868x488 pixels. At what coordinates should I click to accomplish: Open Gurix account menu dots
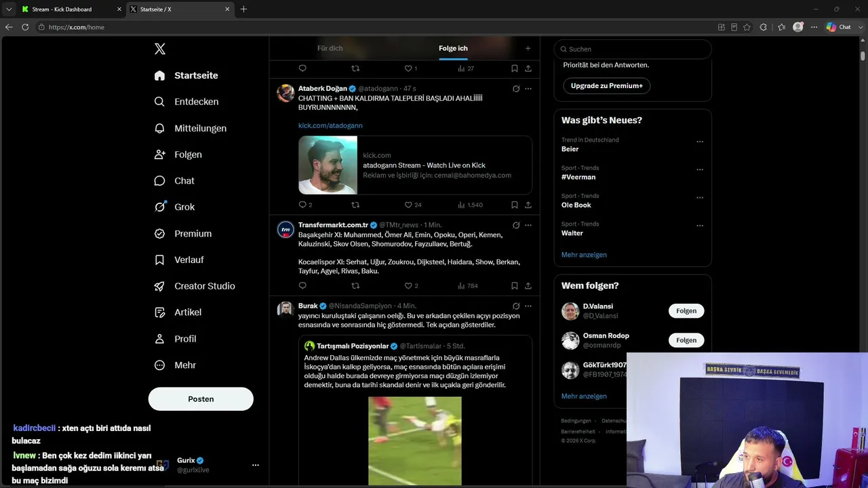coord(256,465)
